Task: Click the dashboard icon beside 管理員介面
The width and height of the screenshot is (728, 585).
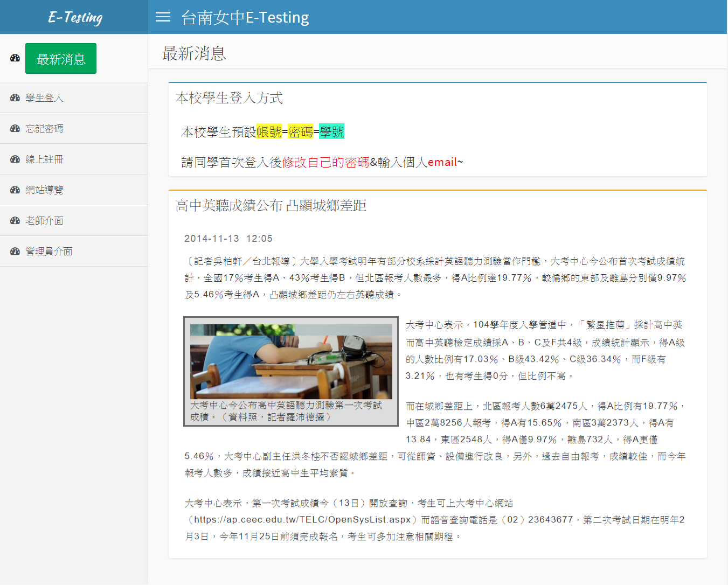Action: pyautogui.click(x=15, y=252)
